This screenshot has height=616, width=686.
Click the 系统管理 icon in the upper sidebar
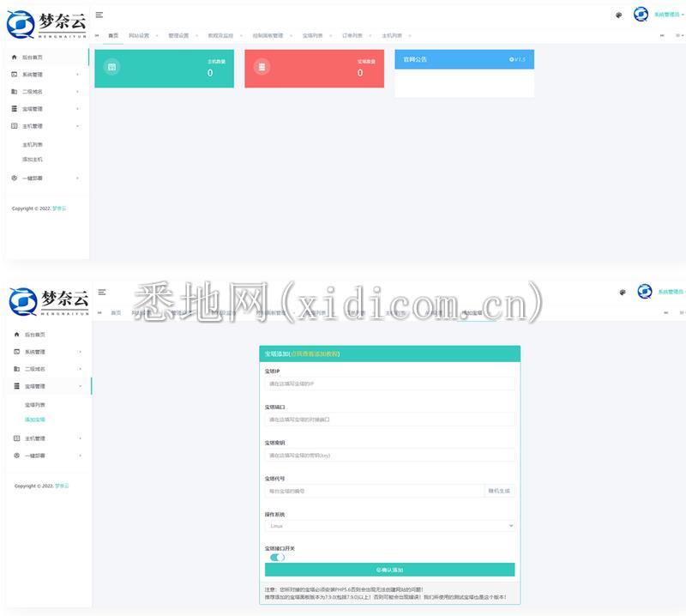tap(14, 75)
